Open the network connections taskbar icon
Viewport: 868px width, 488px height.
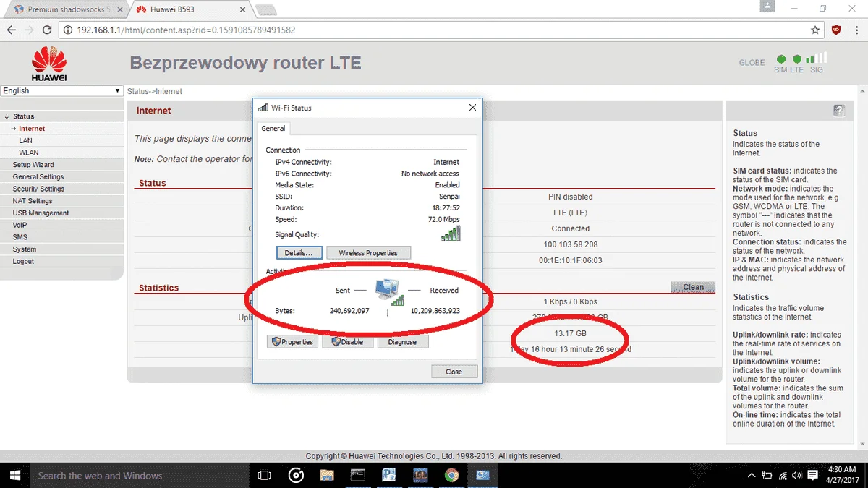[482, 475]
